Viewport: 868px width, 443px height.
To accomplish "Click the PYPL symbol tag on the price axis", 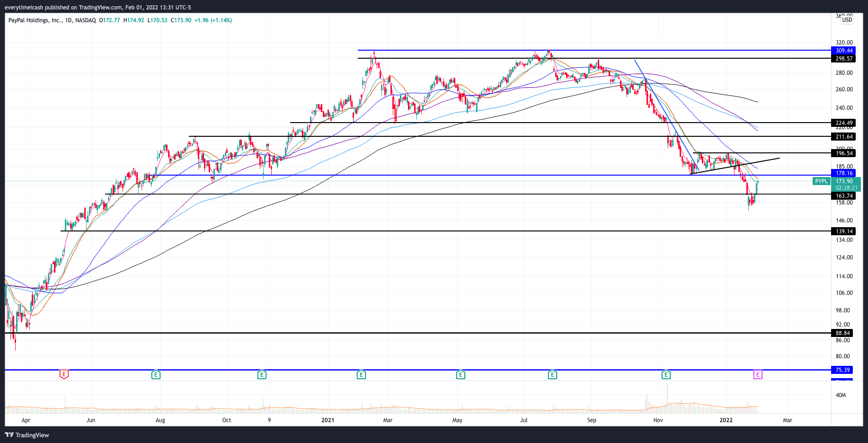I will point(822,181).
